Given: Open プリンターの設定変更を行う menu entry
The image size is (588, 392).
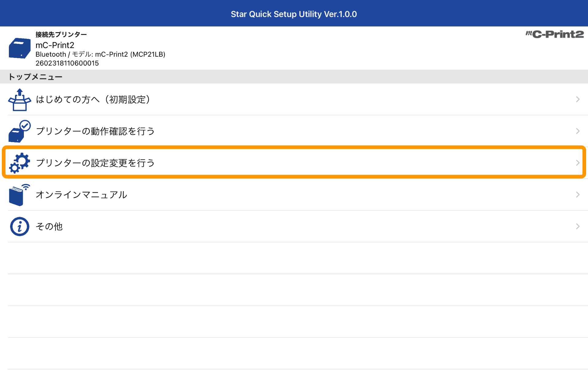Looking at the screenshot, I should pos(95,163).
